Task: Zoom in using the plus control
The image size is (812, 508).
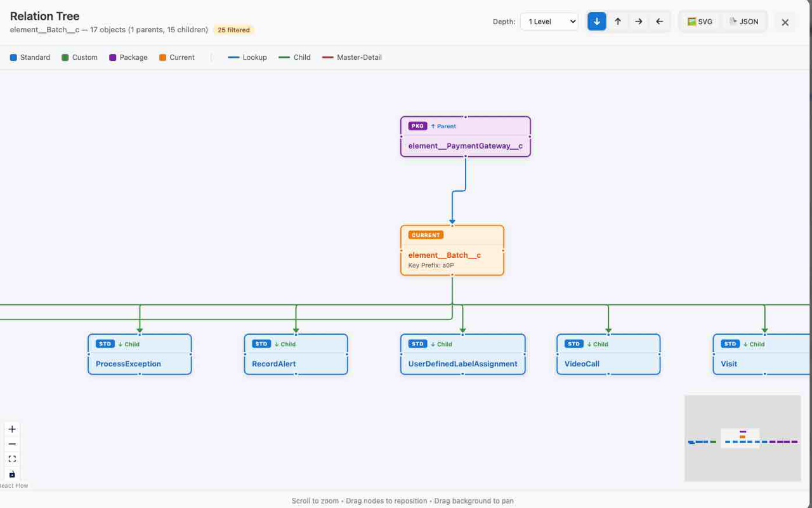Action: click(x=12, y=429)
